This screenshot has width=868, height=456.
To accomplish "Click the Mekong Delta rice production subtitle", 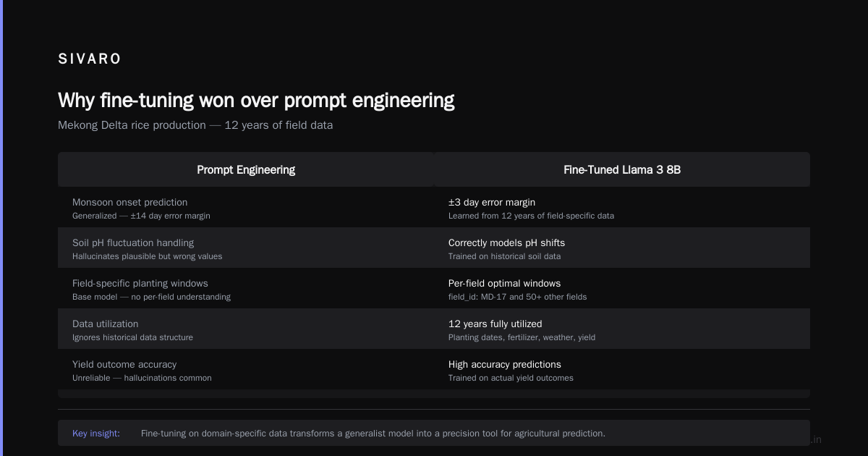I will coord(195,125).
